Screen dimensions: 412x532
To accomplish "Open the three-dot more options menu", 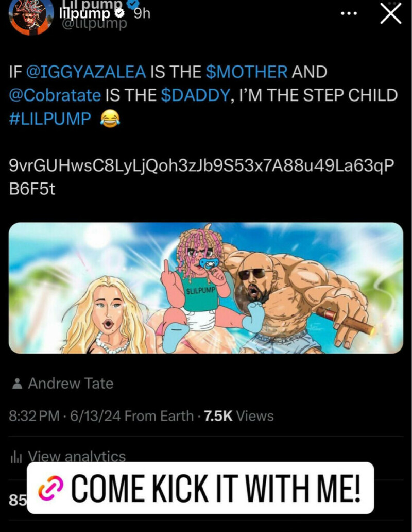I will tap(349, 13).
